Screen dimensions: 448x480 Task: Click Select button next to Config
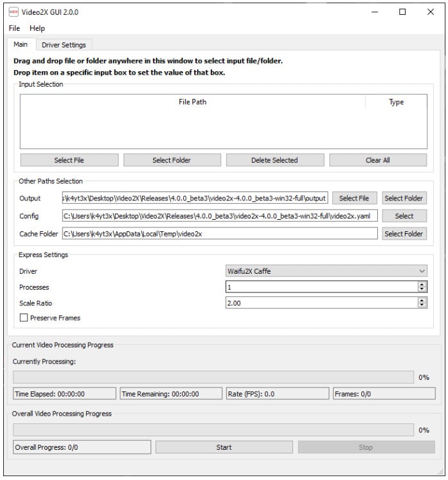(404, 216)
